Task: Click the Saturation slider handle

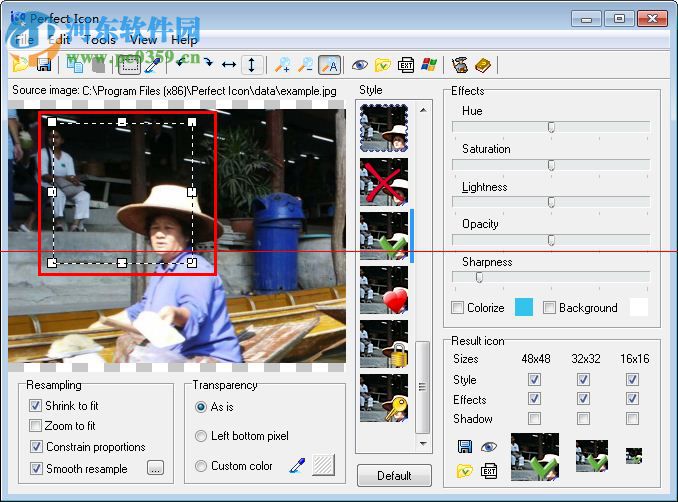Action: (551, 165)
